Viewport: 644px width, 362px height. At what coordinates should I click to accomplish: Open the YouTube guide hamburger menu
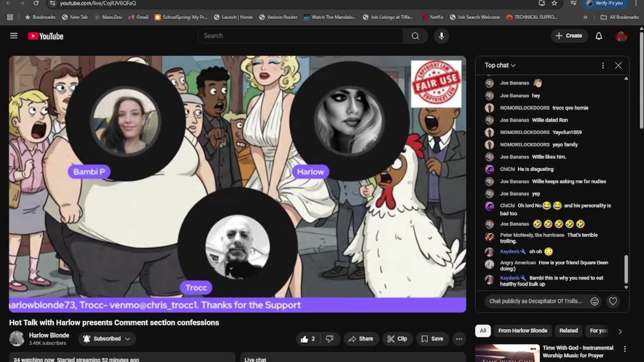(x=14, y=36)
